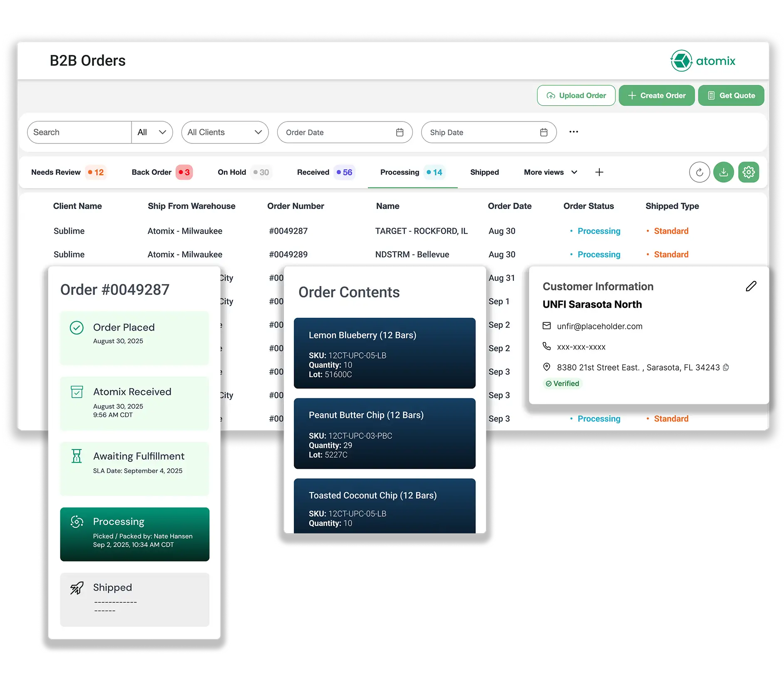
Task: Click the pencil edit customer icon
Action: (x=751, y=286)
